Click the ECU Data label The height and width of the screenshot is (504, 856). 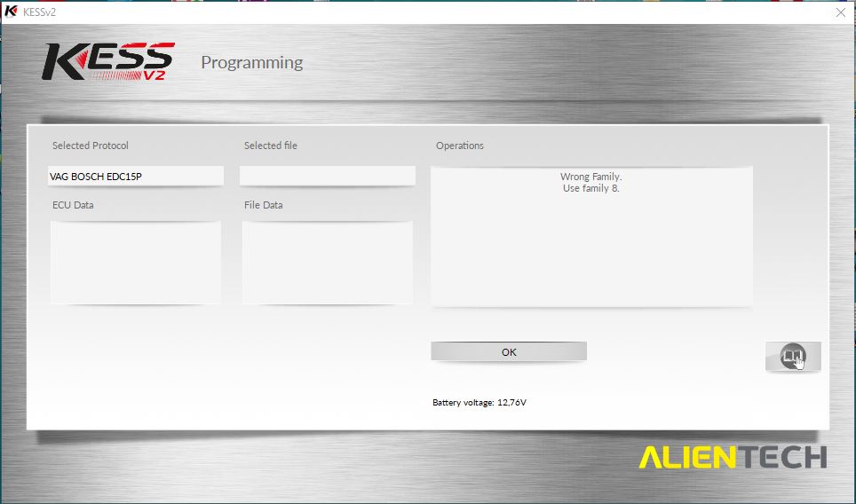(73, 205)
